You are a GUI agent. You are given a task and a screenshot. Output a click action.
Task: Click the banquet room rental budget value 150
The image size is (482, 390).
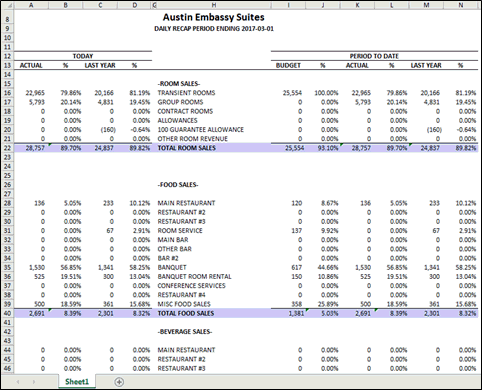pos(296,277)
